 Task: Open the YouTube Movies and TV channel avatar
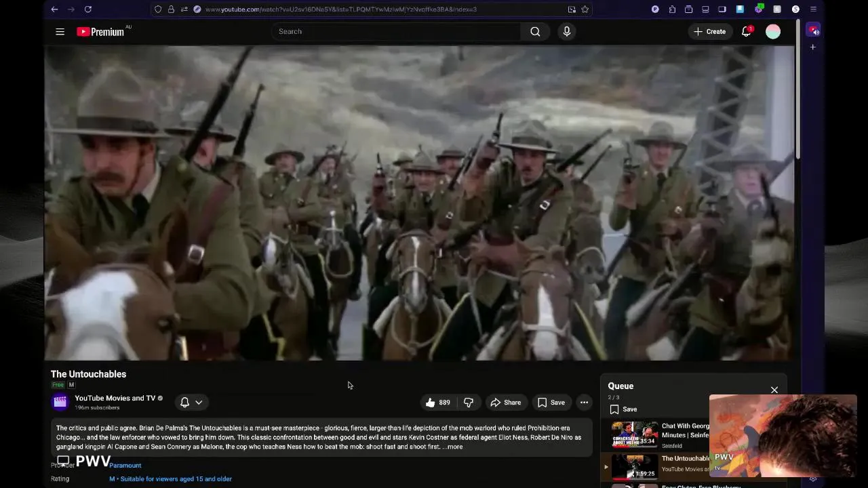coord(60,402)
